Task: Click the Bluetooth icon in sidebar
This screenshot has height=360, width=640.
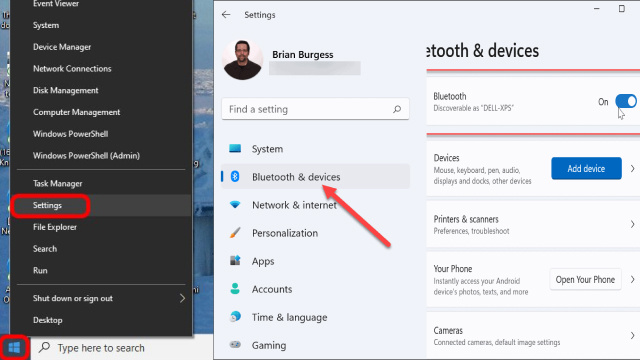Action: [x=235, y=176]
